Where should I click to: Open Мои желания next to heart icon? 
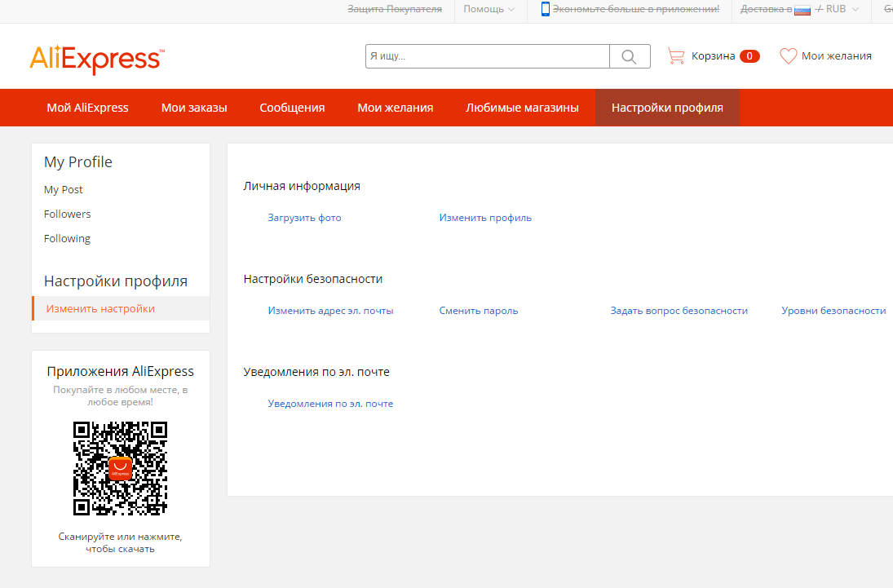[x=837, y=55]
